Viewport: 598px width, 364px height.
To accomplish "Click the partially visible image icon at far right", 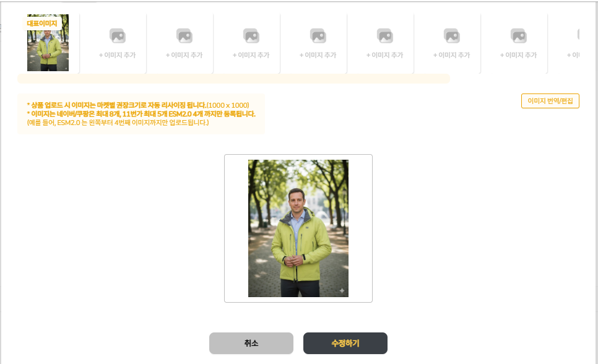I will tap(578, 35).
